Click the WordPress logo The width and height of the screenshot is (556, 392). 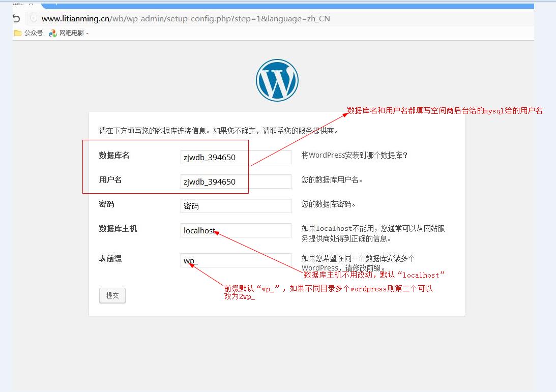277,80
